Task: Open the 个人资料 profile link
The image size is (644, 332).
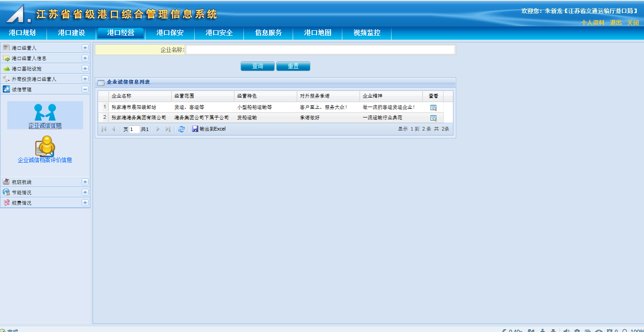Action: click(x=593, y=23)
